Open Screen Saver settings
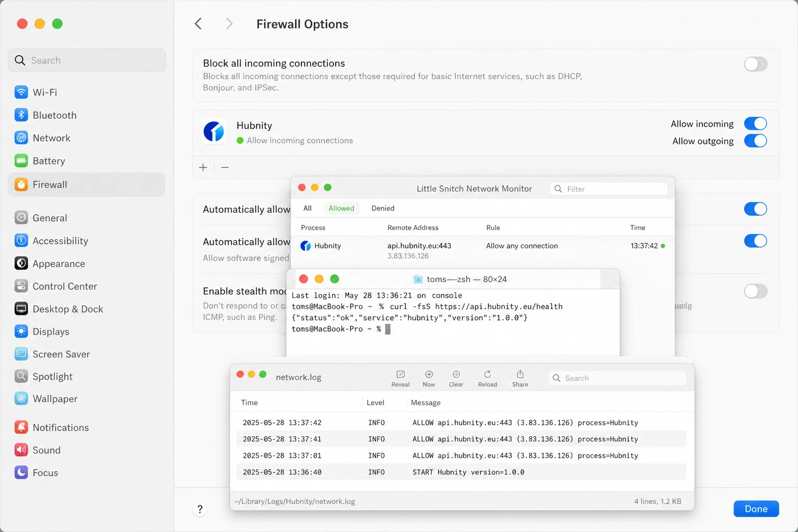The image size is (798, 532). click(x=86, y=354)
